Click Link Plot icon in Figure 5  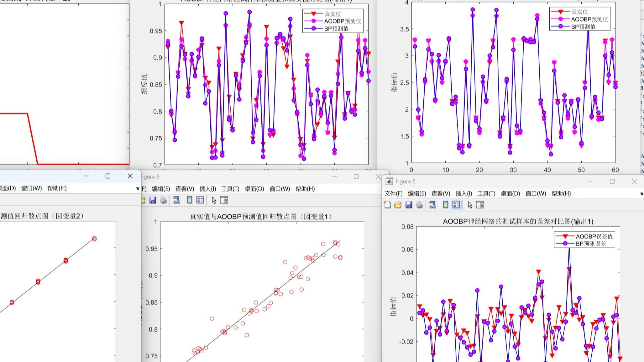(432, 205)
